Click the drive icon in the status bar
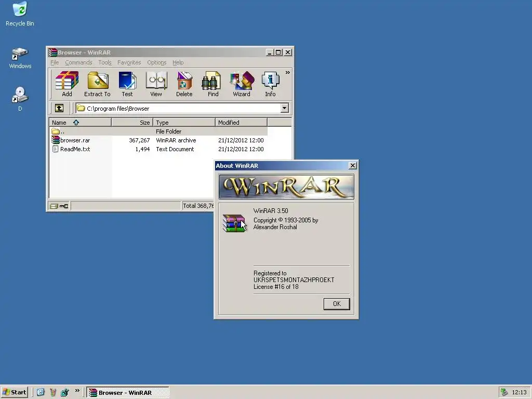 [x=54, y=206]
